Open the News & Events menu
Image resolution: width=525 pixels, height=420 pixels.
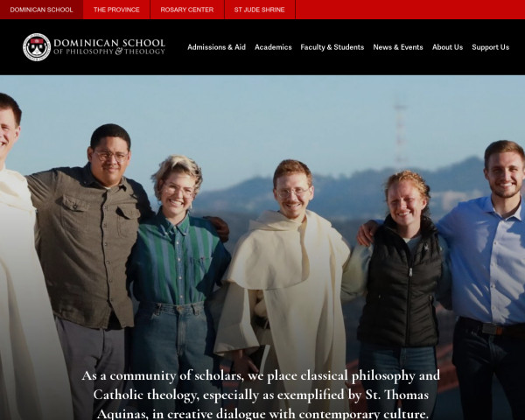(398, 47)
